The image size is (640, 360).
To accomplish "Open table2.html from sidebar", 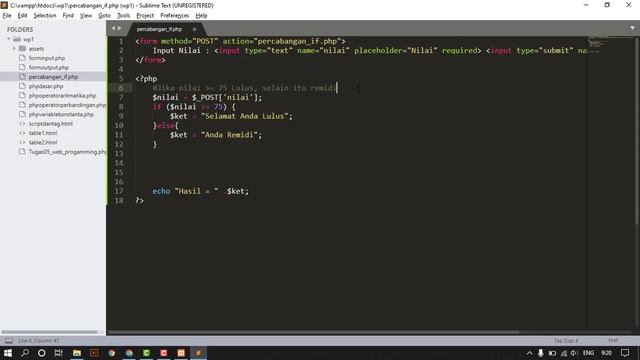I will (x=43, y=142).
